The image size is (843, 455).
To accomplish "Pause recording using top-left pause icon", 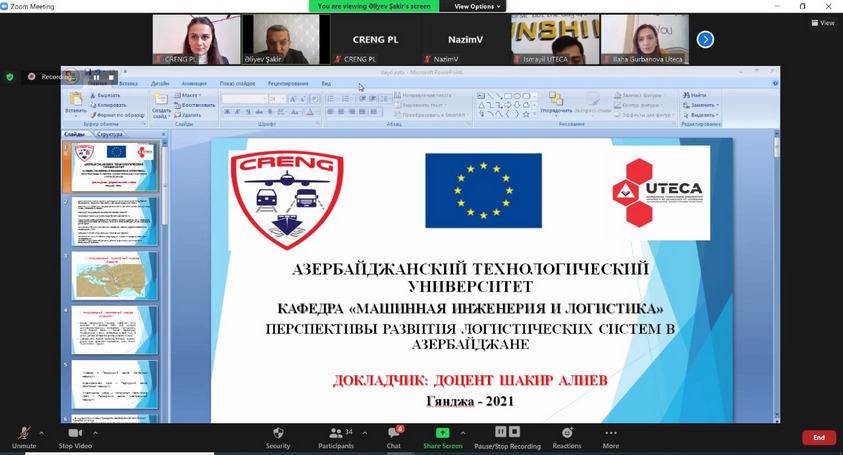I will click(96, 76).
